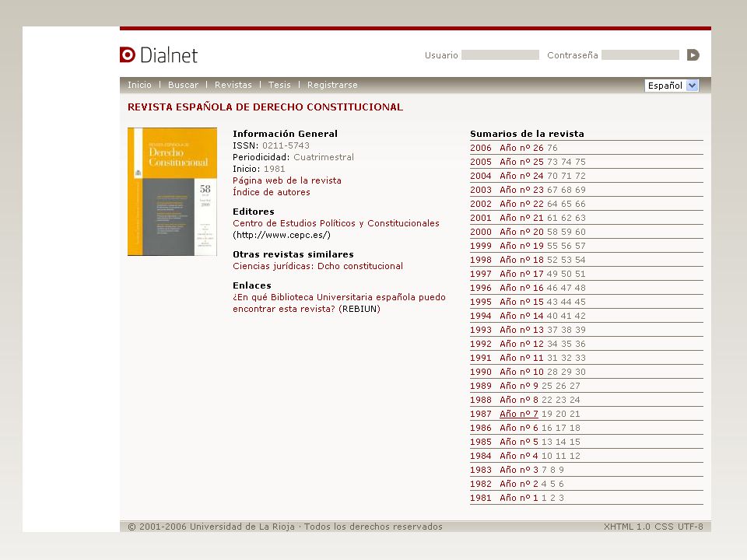
Task: Open issue 76 of 2006
Action: pyautogui.click(x=552, y=148)
